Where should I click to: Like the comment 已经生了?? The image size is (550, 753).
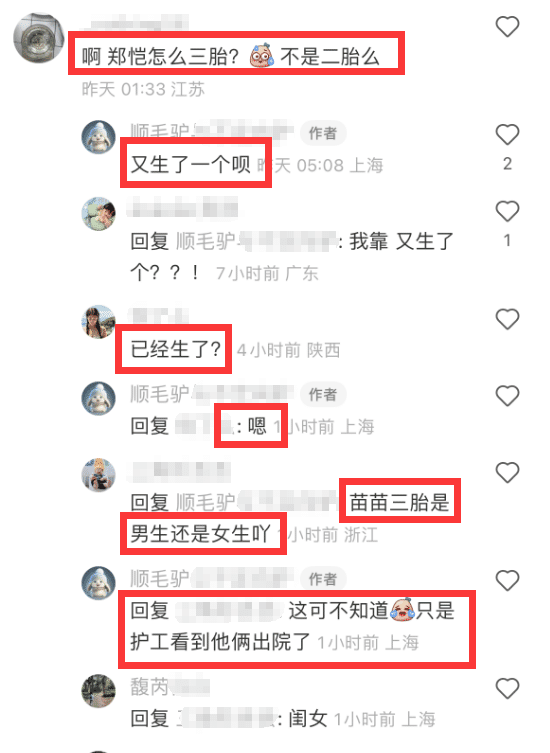pyautogui.click(x=507, y=319)
